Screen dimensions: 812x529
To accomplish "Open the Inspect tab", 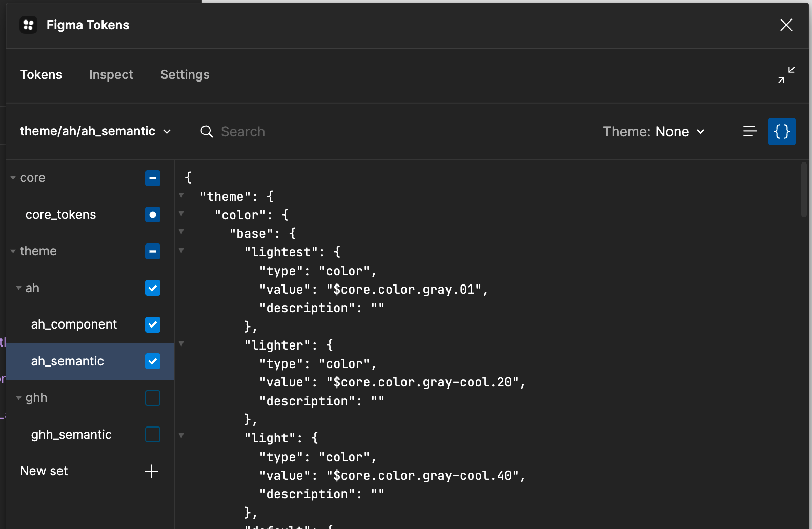I will click(111, 75).
